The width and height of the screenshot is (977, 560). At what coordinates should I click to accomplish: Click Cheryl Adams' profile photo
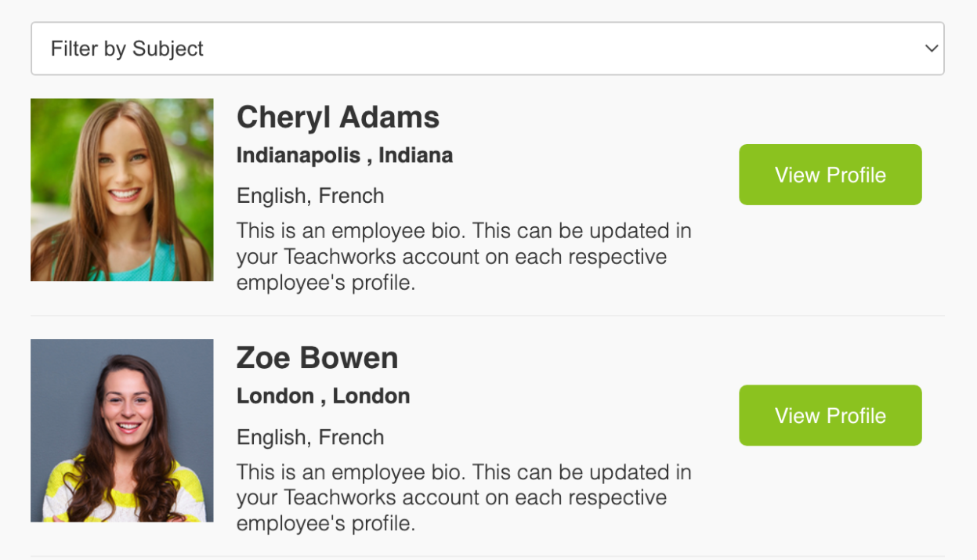pos(121,190)
